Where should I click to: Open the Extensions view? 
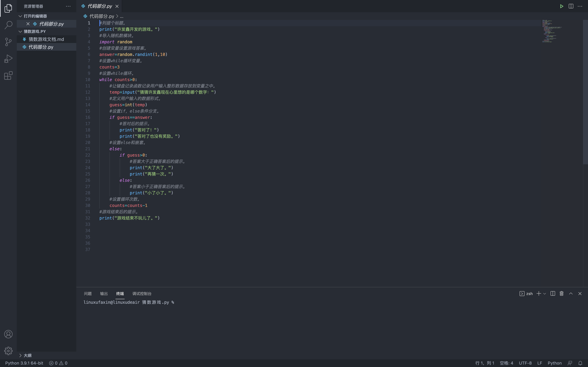point(8,75)
